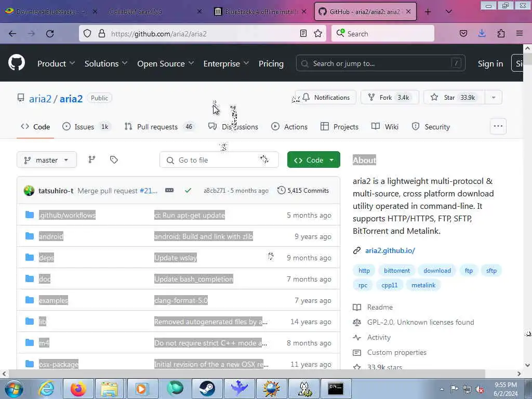
Task: Open the examples folder
Action: [54, 300]
